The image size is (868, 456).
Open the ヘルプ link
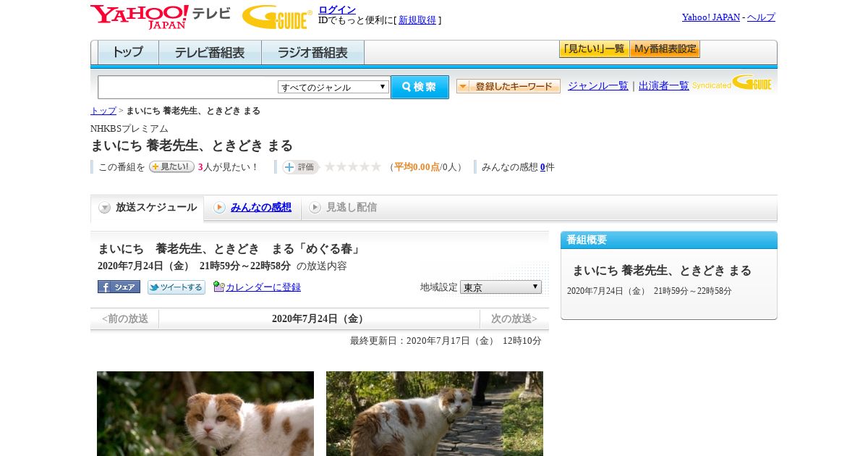tap(761, 17)
